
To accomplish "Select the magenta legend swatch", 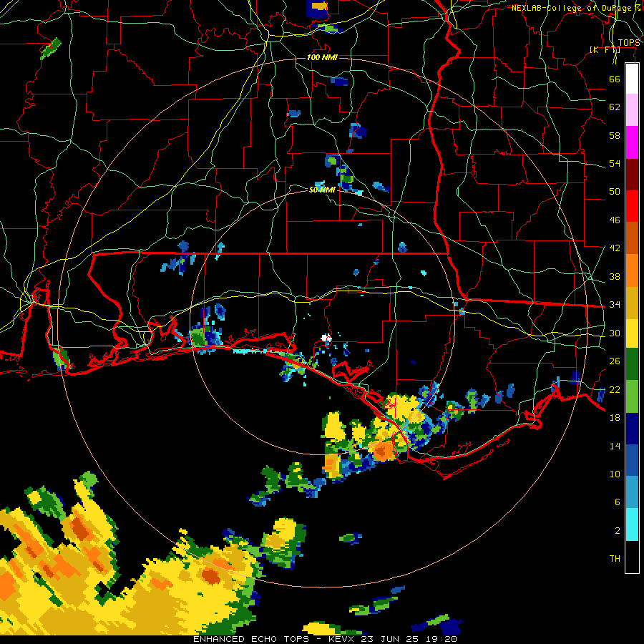I will pos(632,142).
